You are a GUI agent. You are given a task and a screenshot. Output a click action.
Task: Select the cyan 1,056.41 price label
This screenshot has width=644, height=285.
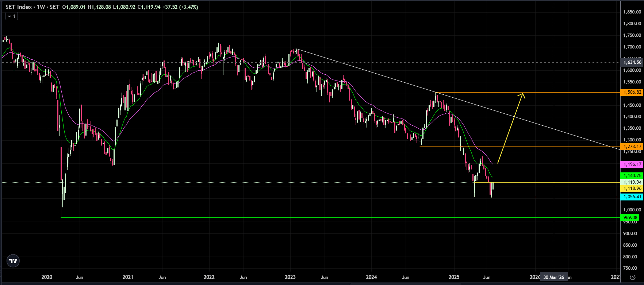(x=632, y=197)
